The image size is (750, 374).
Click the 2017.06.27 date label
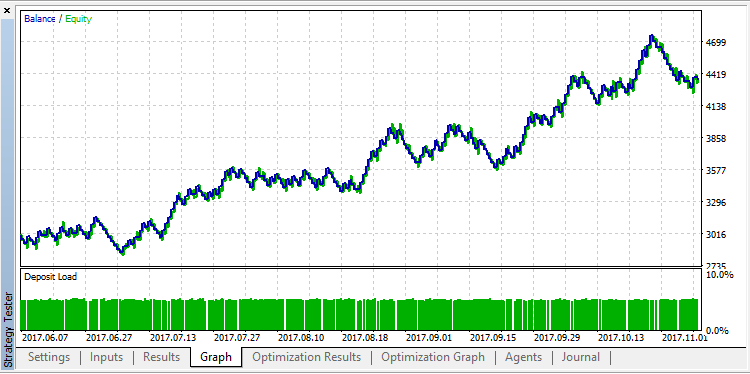[x=109, y=338]
